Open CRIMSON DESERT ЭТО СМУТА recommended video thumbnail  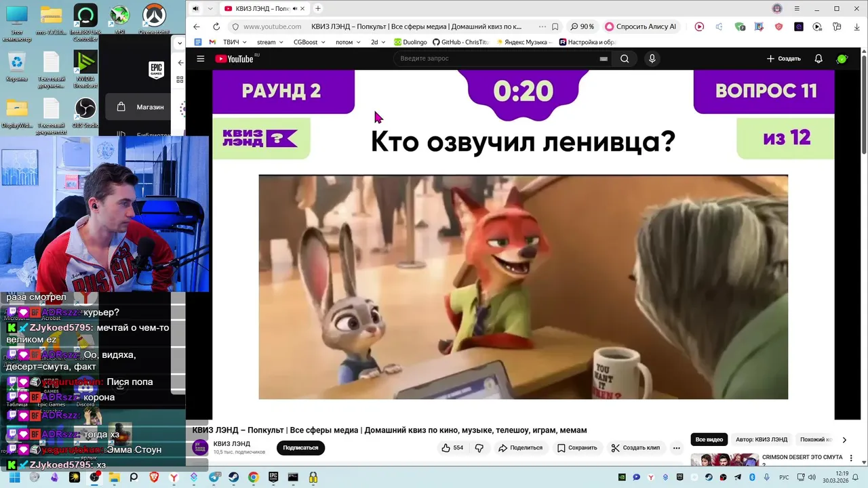click(725, 461)
